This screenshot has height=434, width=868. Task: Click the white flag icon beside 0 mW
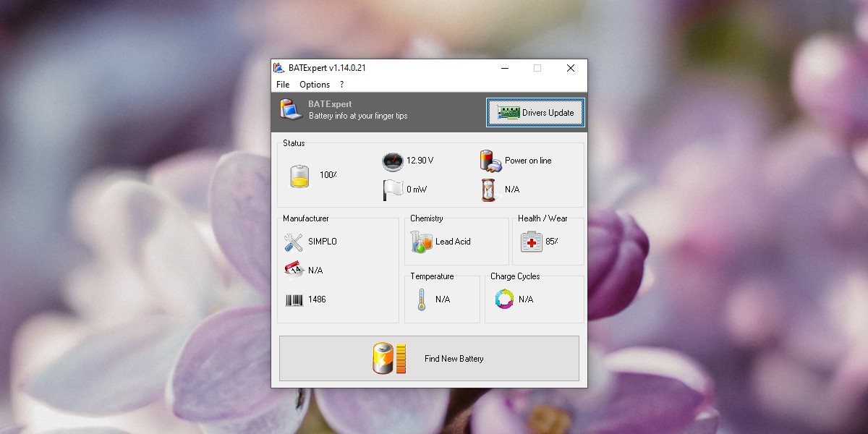click(x=391, y=190)
